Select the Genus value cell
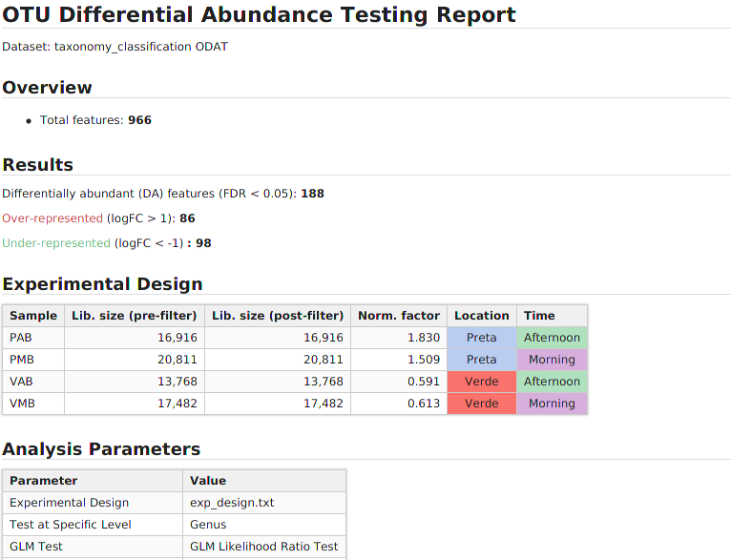This screenshot has width=731, height=560. coord(208,525)
